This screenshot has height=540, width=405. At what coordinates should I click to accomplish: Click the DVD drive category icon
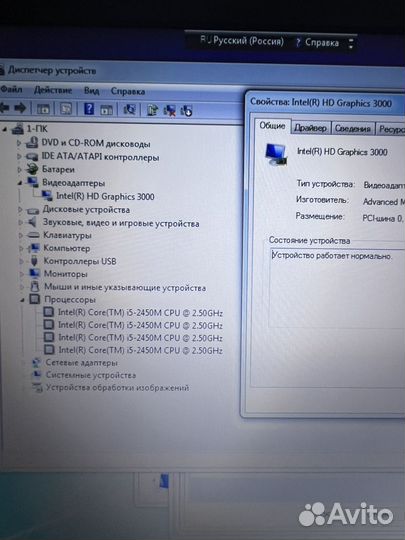coord(32,142)
